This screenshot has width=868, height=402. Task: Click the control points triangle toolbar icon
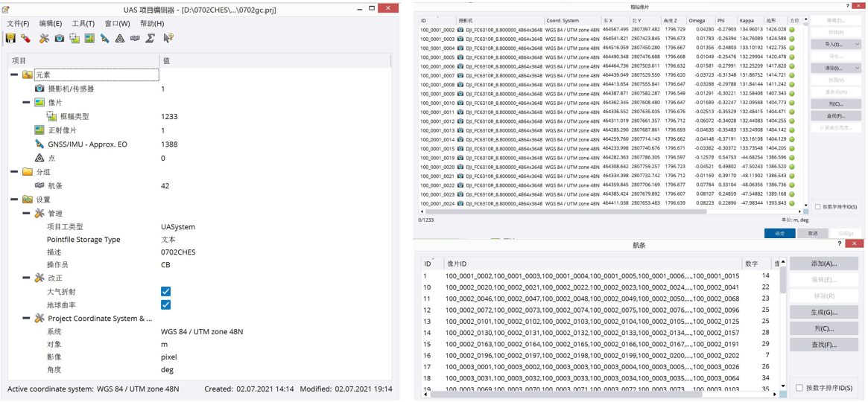click(x=120, y=38)
